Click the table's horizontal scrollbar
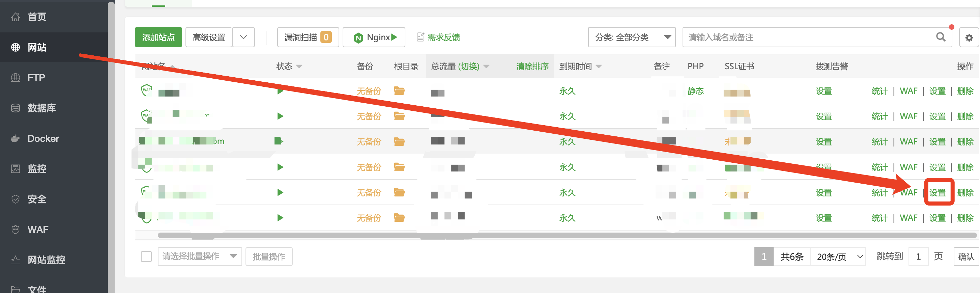This screenshot has height=293, width=980. (x=567, y=235)
